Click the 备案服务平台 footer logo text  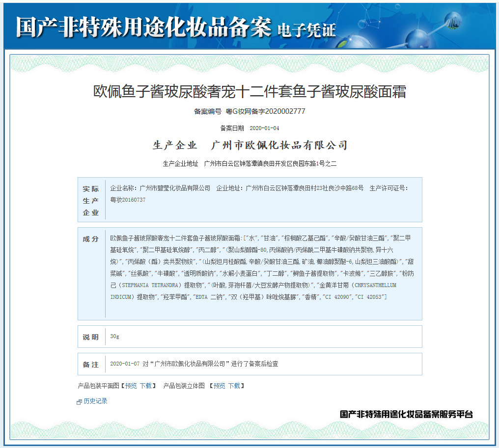406,414
